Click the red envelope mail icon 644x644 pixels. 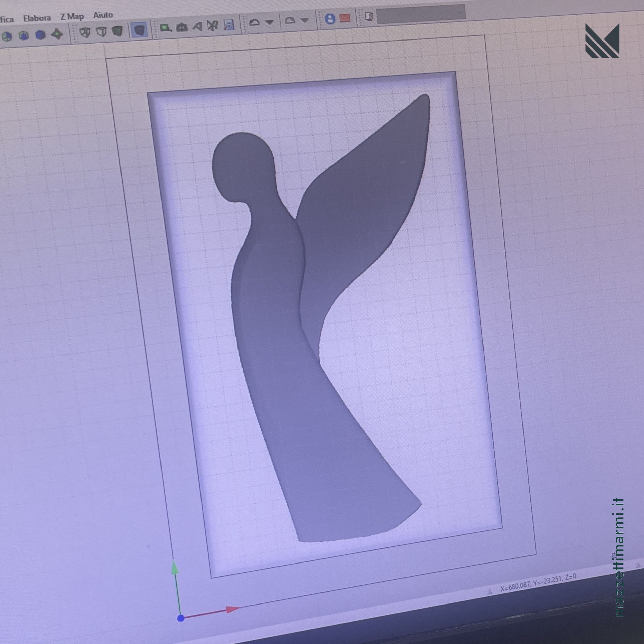[x=345, y=18]
